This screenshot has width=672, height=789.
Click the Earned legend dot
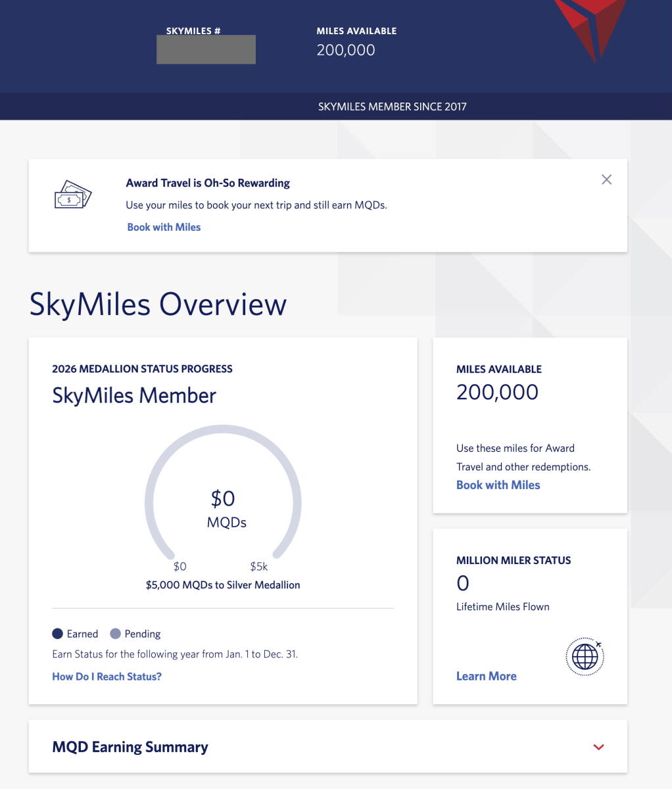pos(57,634)
